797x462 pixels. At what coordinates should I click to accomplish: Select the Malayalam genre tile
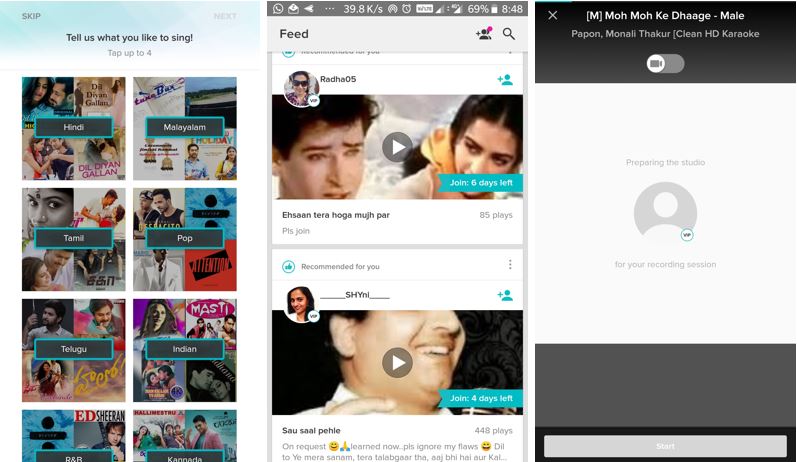tap(185, 127)
